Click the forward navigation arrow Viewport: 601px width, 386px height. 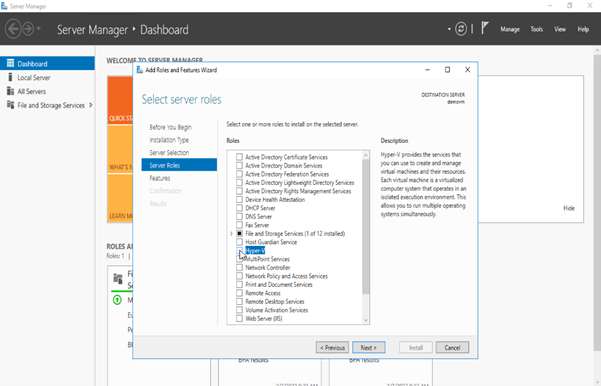tap(28, 29)
